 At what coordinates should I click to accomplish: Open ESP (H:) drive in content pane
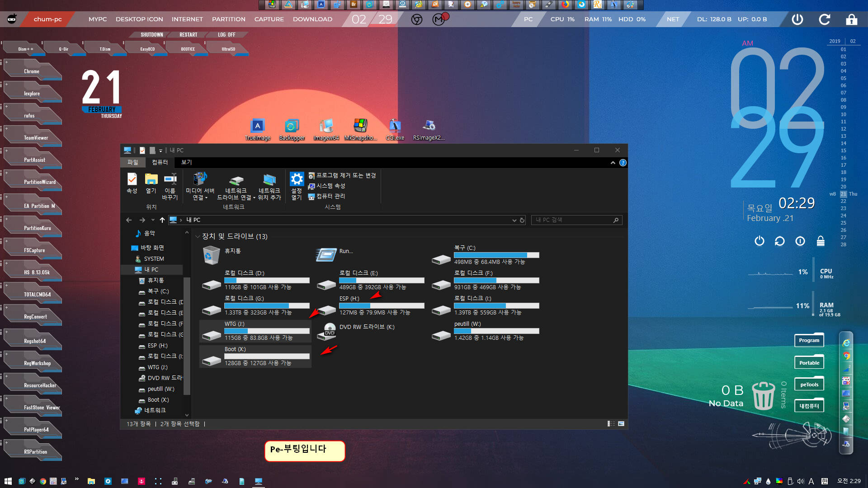click(x=370, y=306)
